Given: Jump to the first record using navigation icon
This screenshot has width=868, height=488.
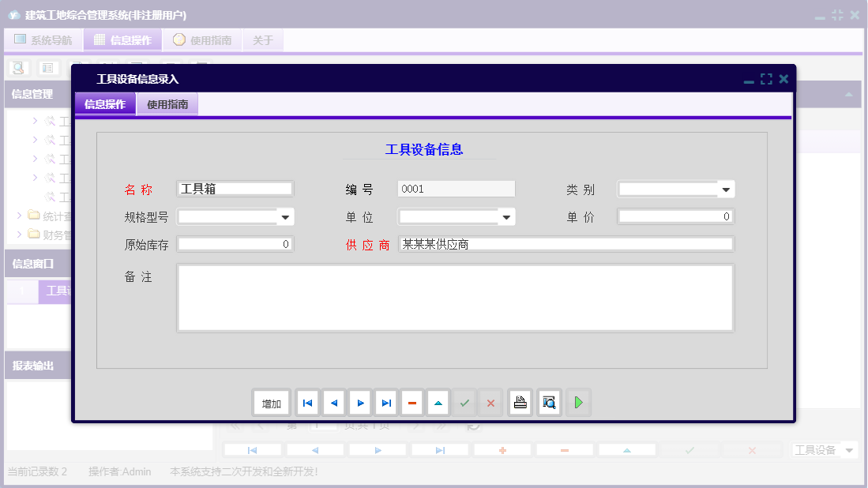Looking at the screenshot, I should point(307,402).
